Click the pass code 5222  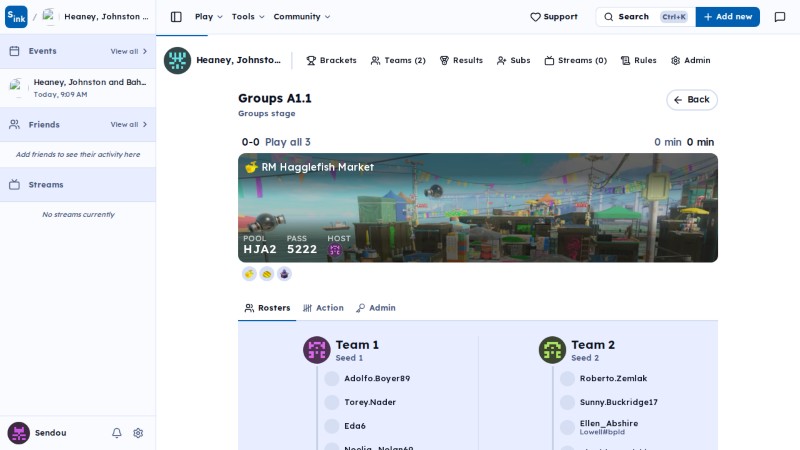[x=302, y=249]
